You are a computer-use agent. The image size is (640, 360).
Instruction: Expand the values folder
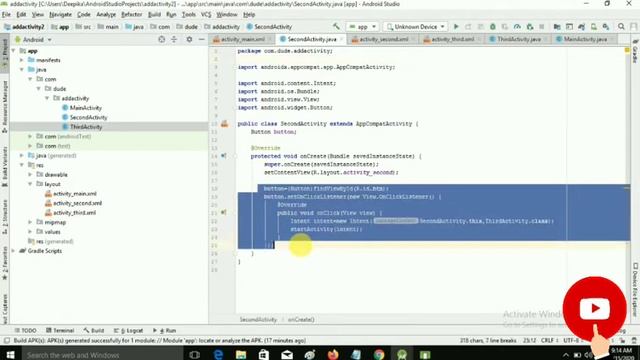coord(30,231)
